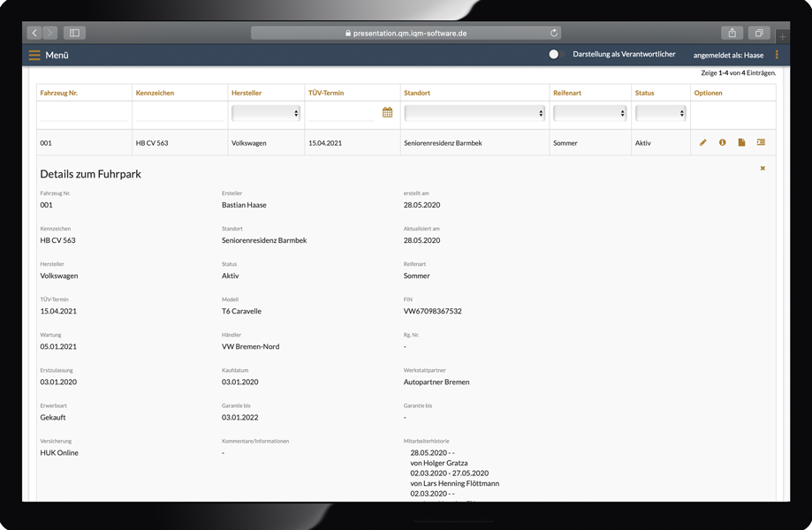This screenshot has width=812, height=530.
Task: Click Versicherung value HUK Online
Action: click(59, 453)
